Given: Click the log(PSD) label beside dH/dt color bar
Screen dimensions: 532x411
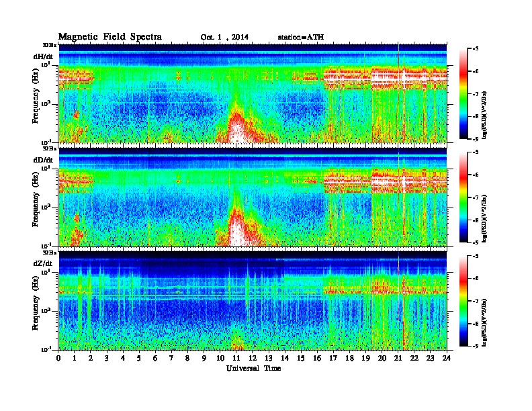Looking at the screenshot, I should point(485,114).
